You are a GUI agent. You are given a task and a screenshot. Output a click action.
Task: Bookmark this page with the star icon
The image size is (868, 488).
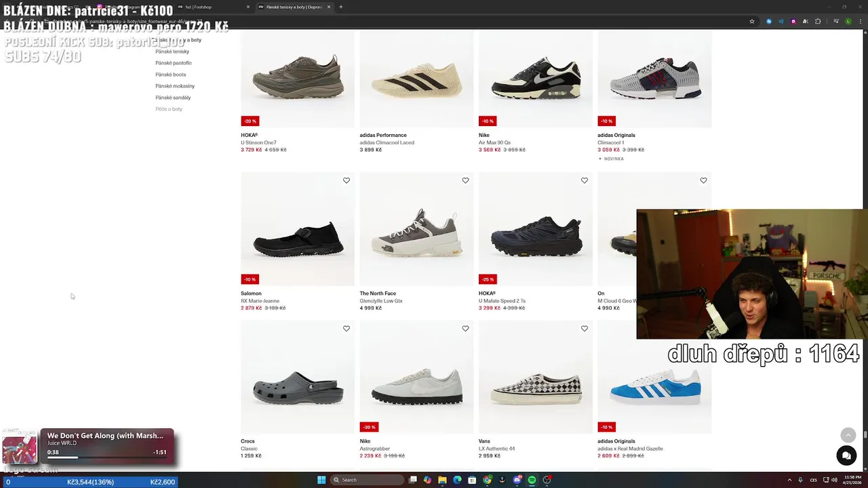coord(752,21)
